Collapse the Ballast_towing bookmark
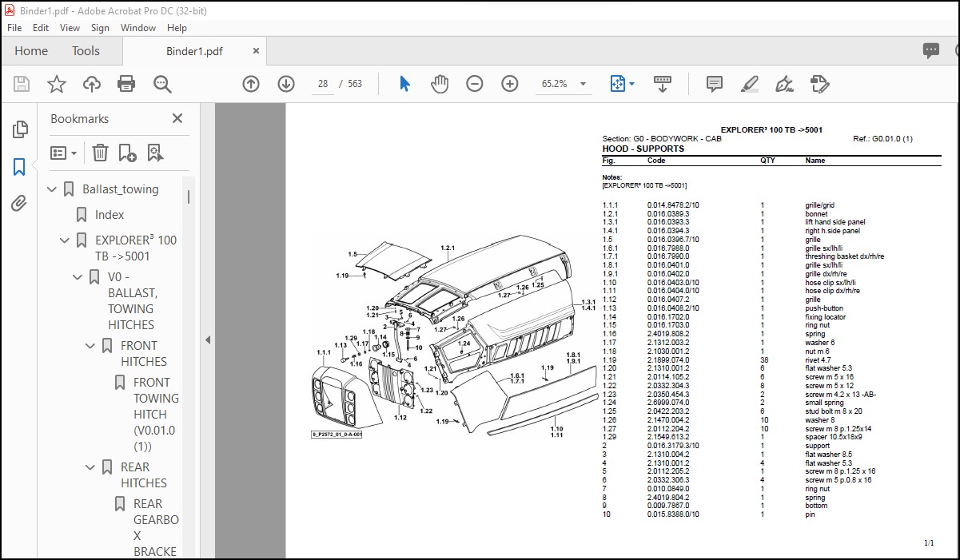 tap(53, 189)
